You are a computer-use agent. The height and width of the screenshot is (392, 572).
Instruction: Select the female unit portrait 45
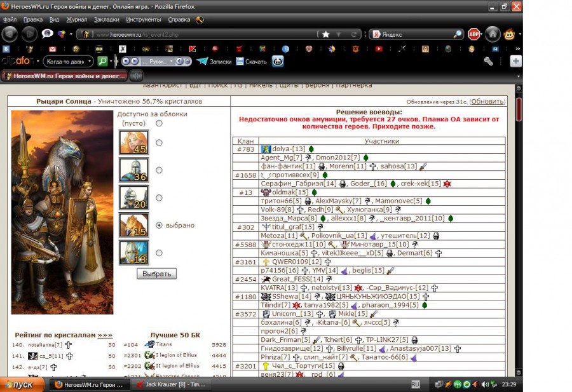tap(134, 142)
